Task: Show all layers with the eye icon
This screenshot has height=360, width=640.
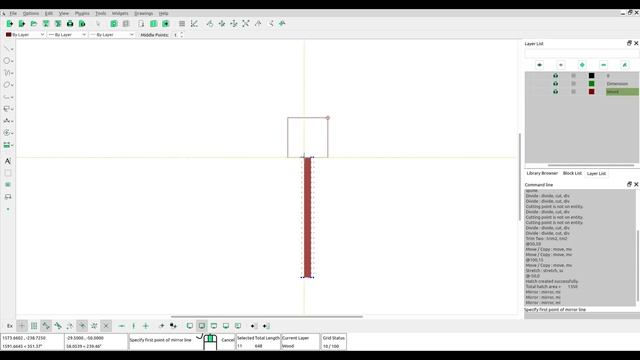Action: [x=539, y=65]
